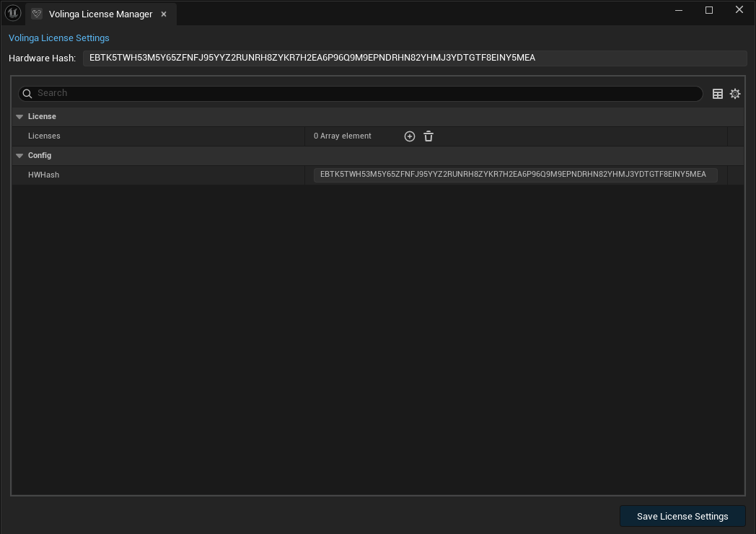Select the Volinga License Manager tab

click(x=100, y=14)
